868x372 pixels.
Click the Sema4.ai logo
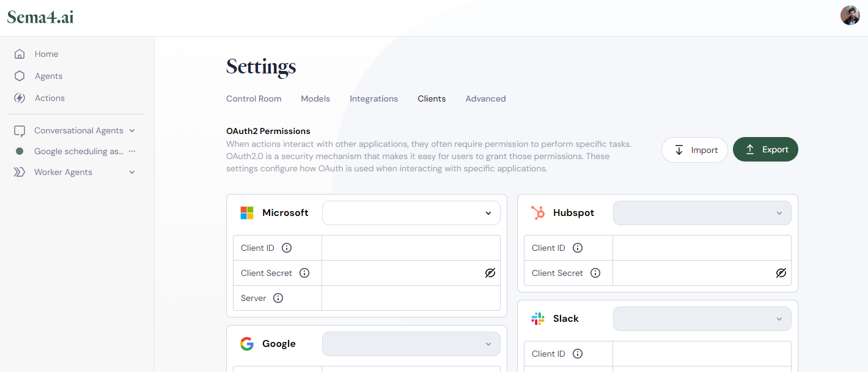pyautogui.click(x=40, y=17)
